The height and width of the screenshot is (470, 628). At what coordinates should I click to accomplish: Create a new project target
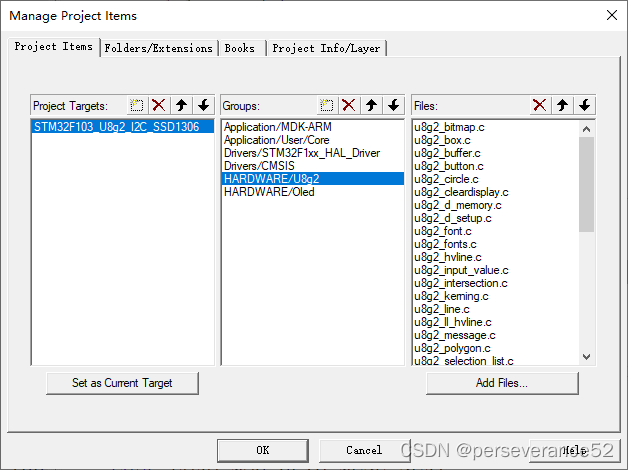click(x=137, y=106)
